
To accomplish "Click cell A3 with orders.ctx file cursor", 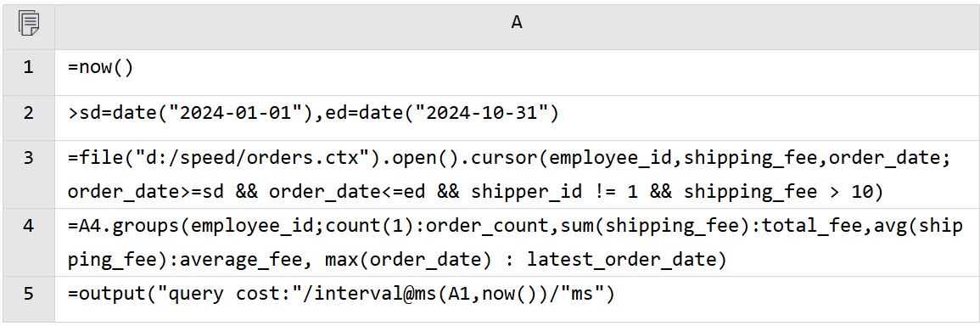I will [x=516, y=175].
